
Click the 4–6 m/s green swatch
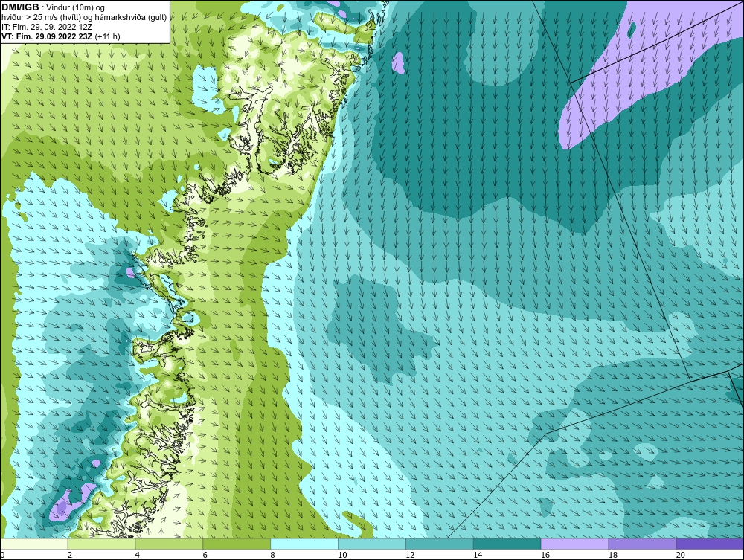click(169, 544)
